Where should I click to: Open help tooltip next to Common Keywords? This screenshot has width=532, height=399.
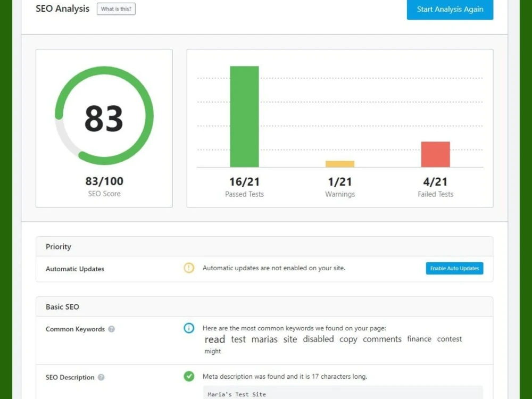click(111, 329)
